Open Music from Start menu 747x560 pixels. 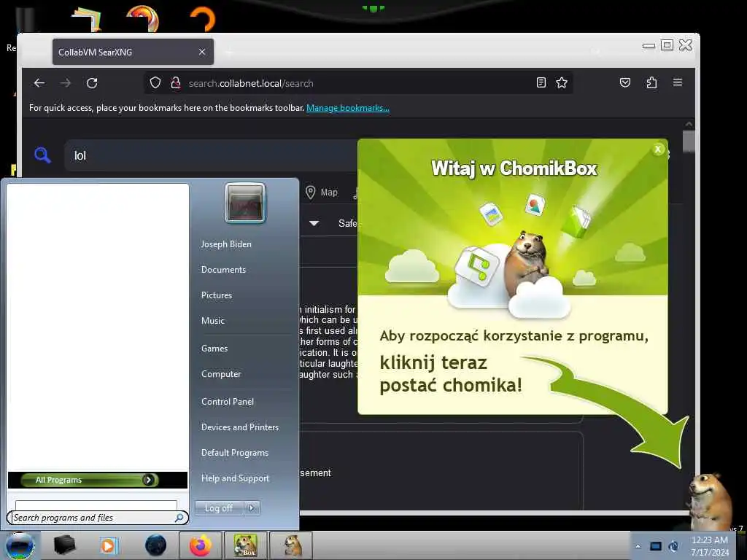point(212,321)
